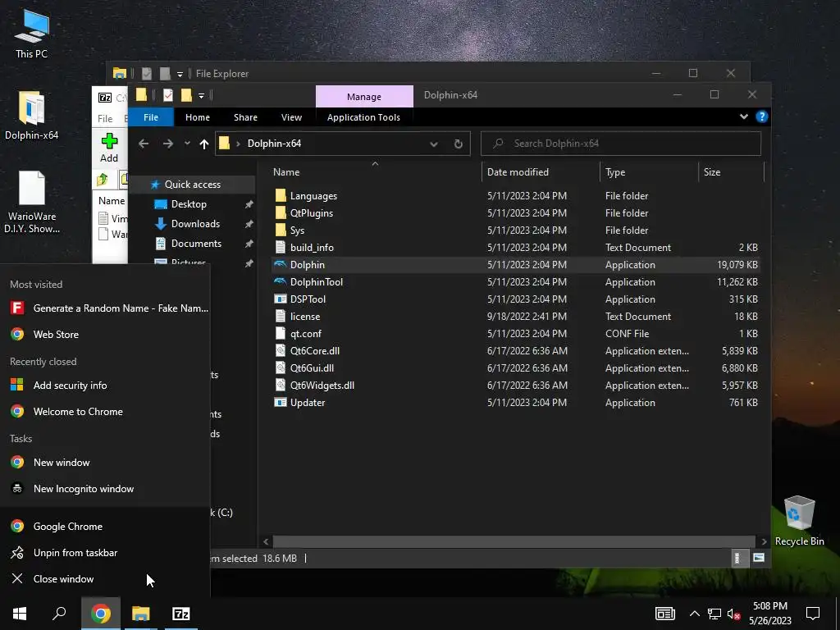The image size is (840, 630).
Task: Open the Home ribbon tab
Action: [198, 117]
